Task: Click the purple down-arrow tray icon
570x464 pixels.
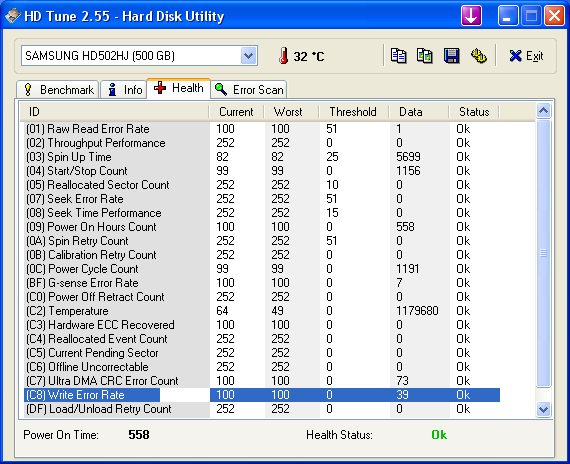Action: tap(471, 16)
